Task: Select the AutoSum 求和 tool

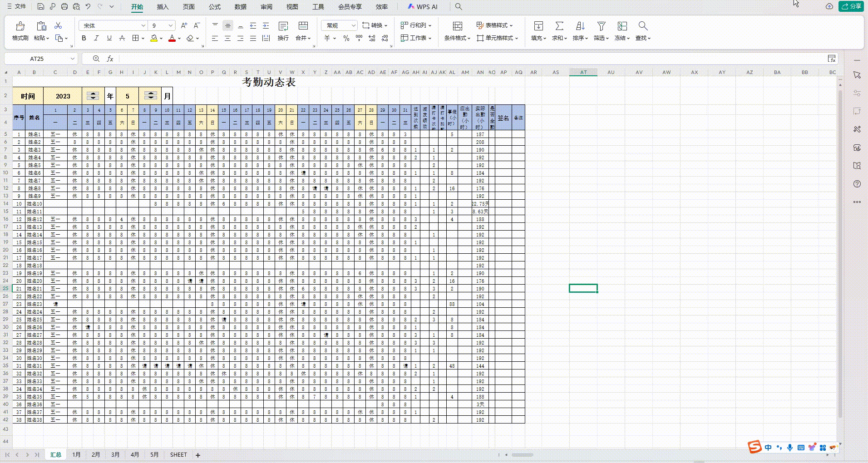Action: tap(559, 31)
